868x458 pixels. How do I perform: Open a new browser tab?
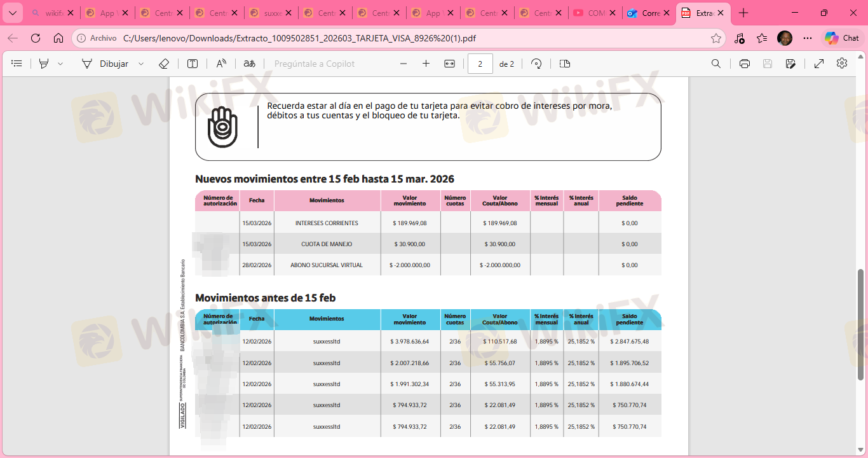[x=743, y=13]
